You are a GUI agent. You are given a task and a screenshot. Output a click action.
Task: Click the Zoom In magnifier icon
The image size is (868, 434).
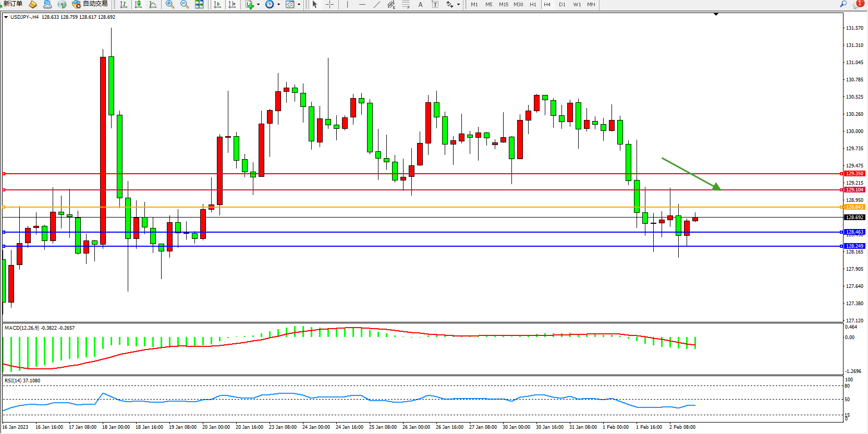[x=169, y=4]
